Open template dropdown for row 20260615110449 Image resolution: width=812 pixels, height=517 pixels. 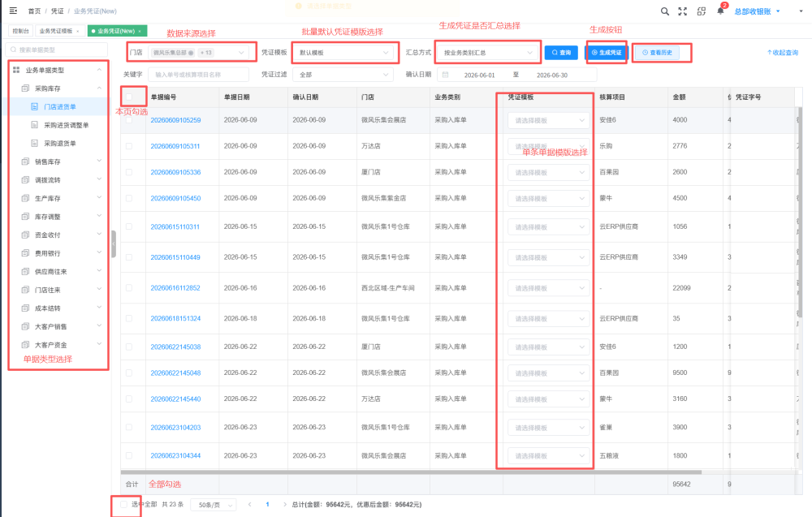click(x=548, y=257)
